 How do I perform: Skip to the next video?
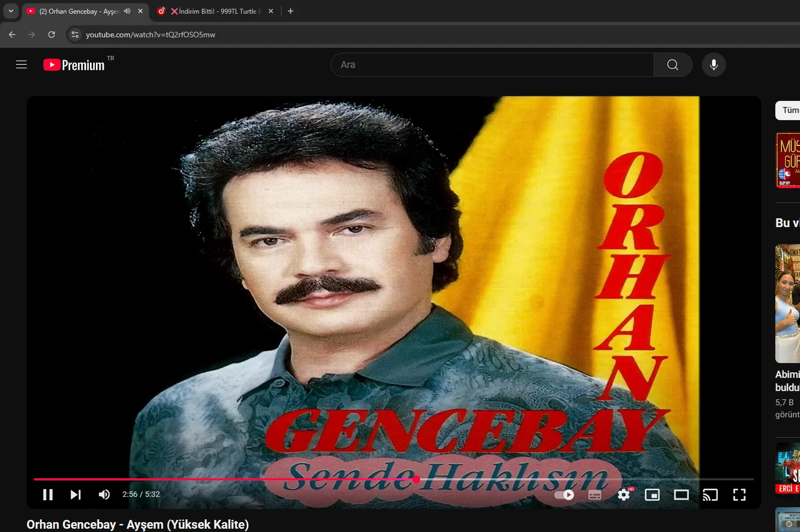pos(76,495)
